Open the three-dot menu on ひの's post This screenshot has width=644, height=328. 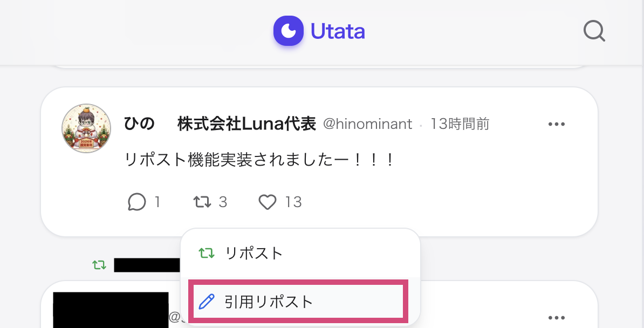[x=556, y=124]
